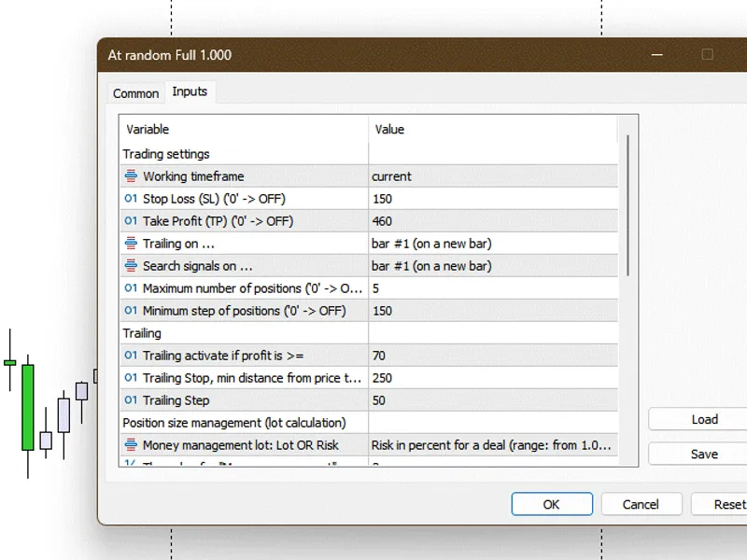
Task: Click the enum icon beside Working timeframe
Action: point(131,176)
